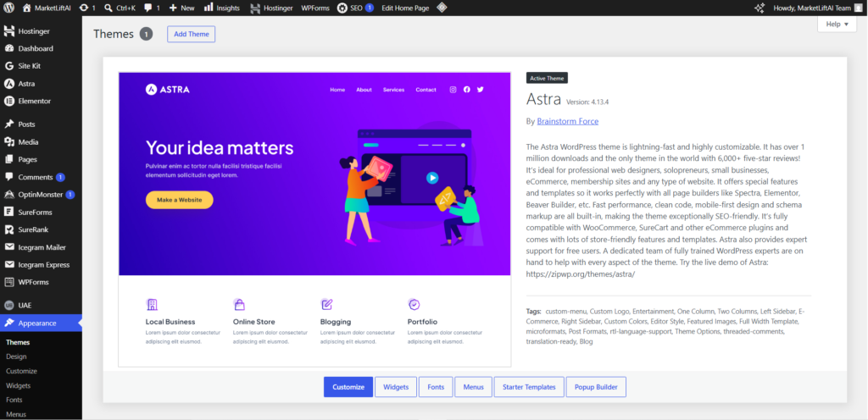Open the Menus submenu item in sidebar
The height and width of the screenshot is (420, 868).
(16, 414)
